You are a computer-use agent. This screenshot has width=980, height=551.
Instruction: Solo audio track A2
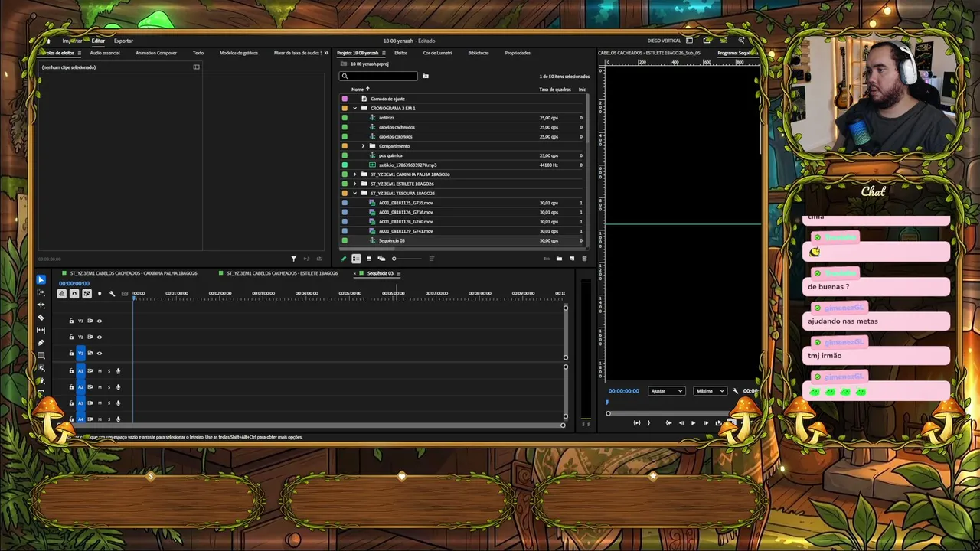[x=109, y=387]
